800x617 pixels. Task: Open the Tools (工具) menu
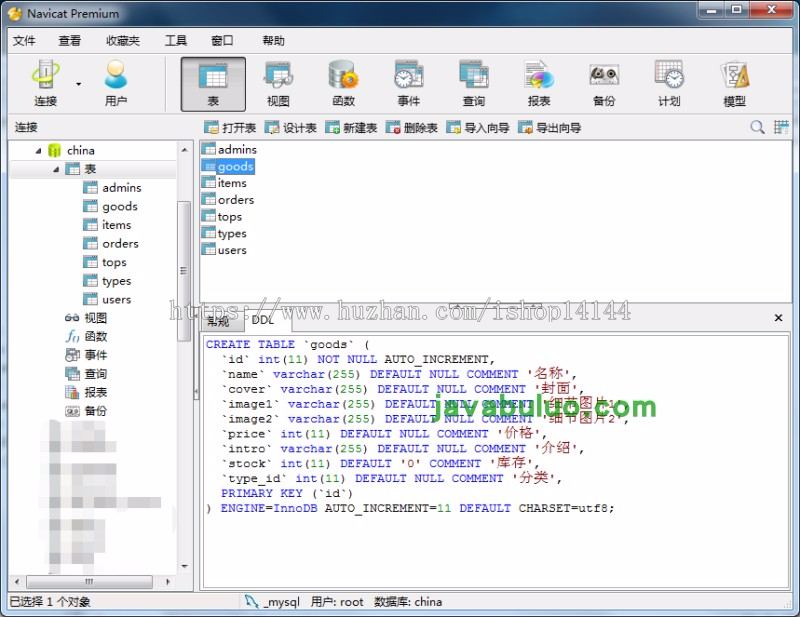[176, 41]
